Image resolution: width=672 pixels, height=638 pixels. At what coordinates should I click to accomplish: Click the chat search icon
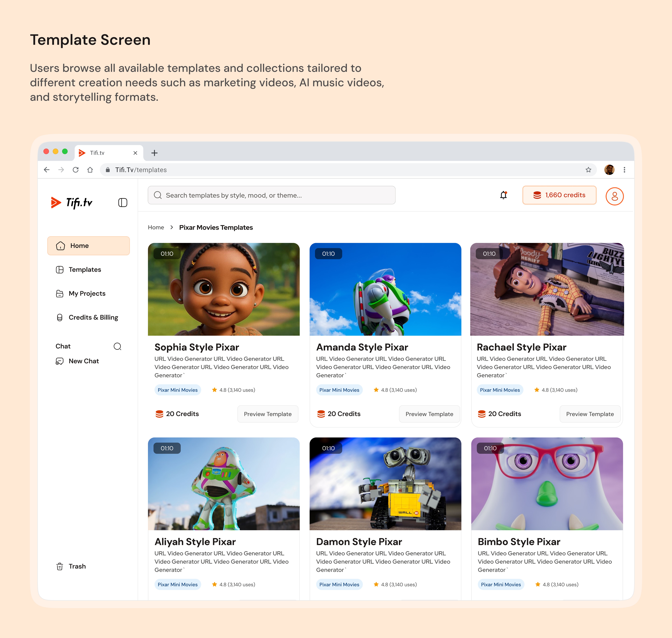pyautogui.click(x=117, y=346)
